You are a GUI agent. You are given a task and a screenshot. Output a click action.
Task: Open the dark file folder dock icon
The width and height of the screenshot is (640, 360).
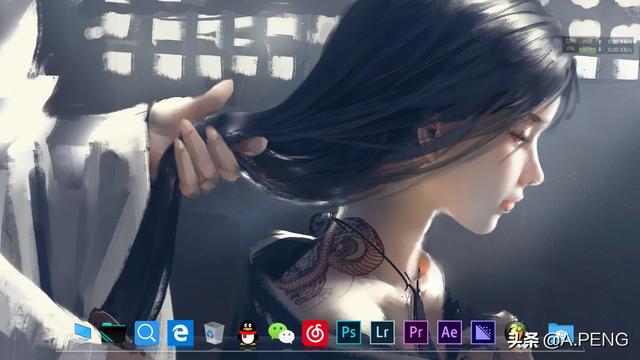[x=113, y=333]
